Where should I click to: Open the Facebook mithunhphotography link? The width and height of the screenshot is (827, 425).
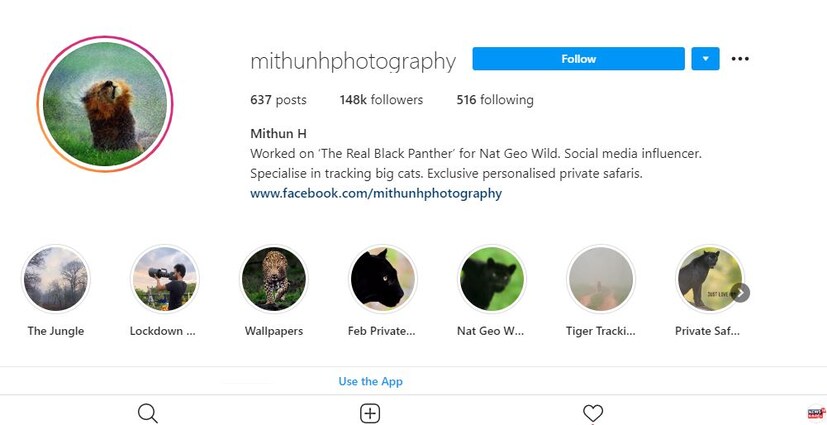coord(376,194)
